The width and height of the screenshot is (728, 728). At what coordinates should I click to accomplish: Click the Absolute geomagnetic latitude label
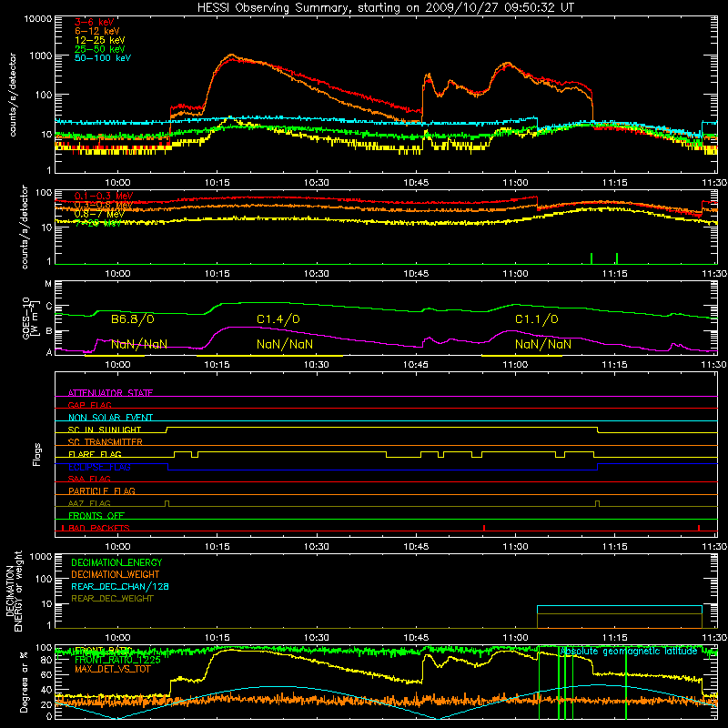click(629, 651)
